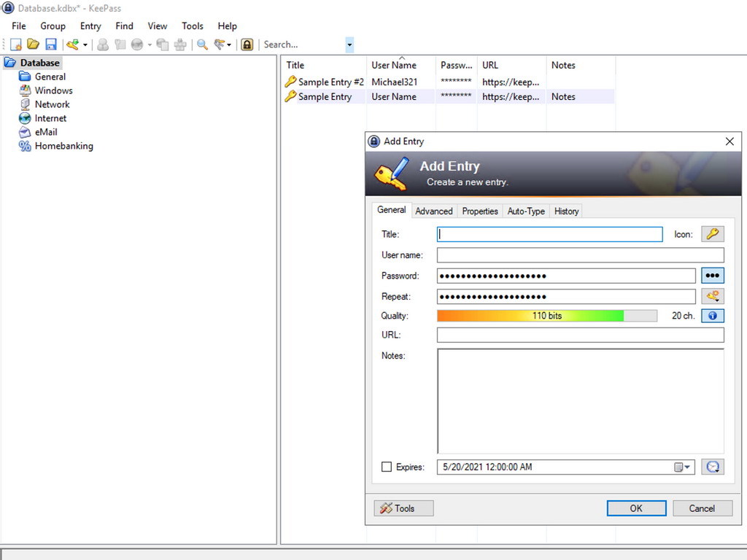Screen dimensions: 747x560
Task: Click the Perform Auto-Type toolbar icon
Action: click(180, 44)
